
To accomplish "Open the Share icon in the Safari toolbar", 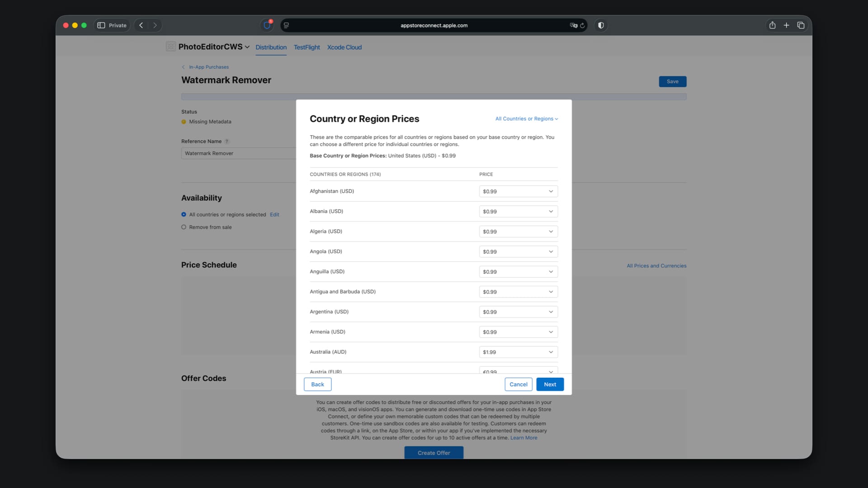I will pyautogui.click(x=772, y=25).
